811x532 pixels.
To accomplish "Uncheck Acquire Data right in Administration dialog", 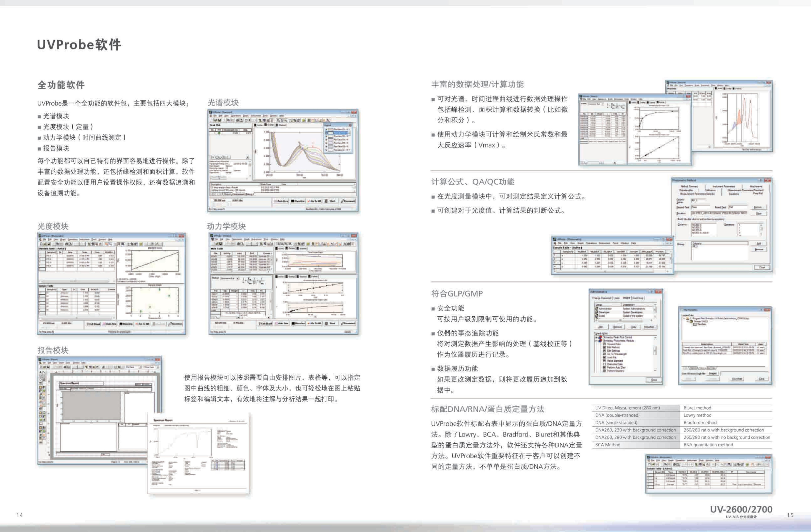I will [x=604, y=344].
